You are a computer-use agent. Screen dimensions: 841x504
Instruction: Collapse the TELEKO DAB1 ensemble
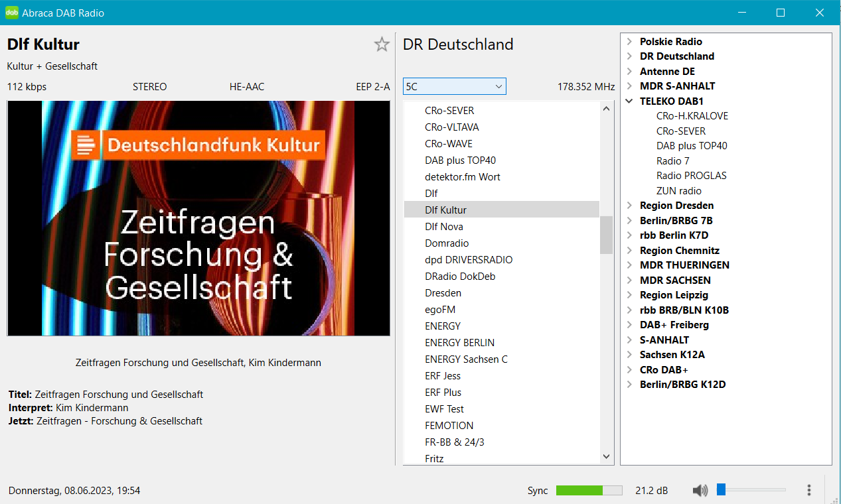click(629, 101)
